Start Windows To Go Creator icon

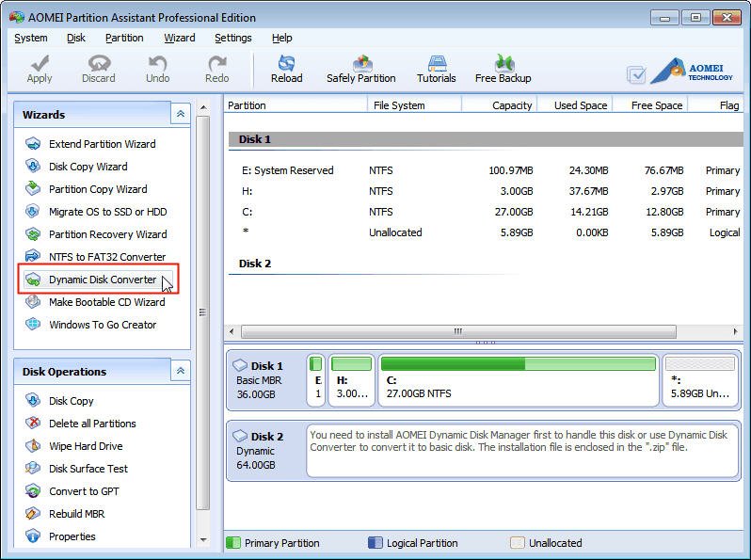(33, 325)
